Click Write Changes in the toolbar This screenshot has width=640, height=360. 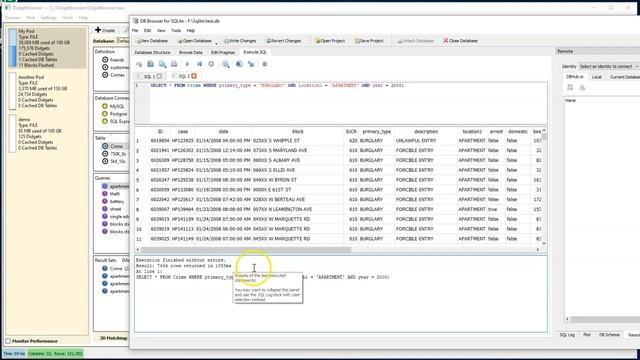tap(240, 41)
